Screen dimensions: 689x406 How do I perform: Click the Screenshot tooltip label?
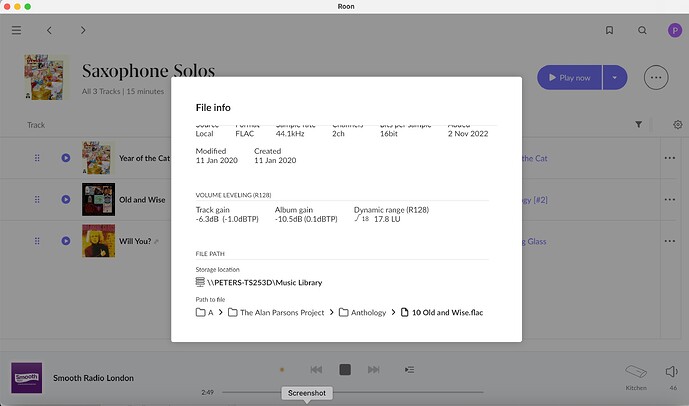pos(307,393)
